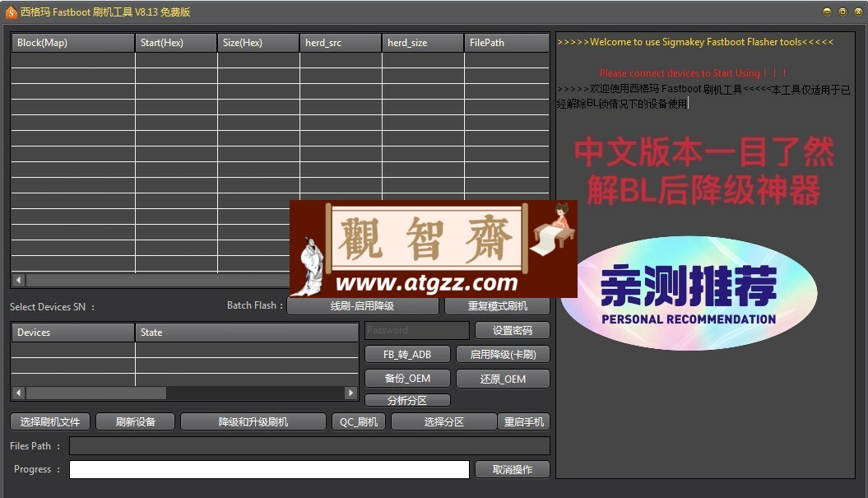Click the herd_size column header

(423, 43)
